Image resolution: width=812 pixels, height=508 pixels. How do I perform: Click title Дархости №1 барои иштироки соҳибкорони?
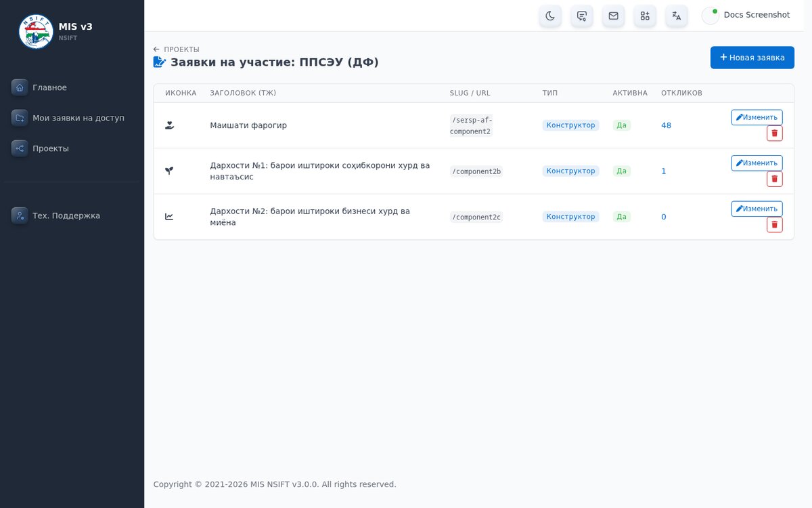[320, 171]
